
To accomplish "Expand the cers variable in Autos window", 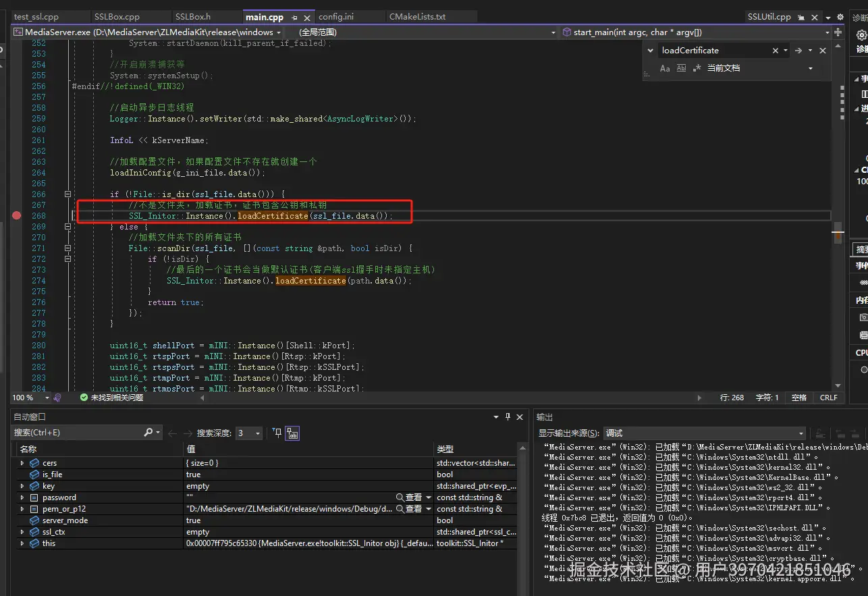I will (22, 463).
